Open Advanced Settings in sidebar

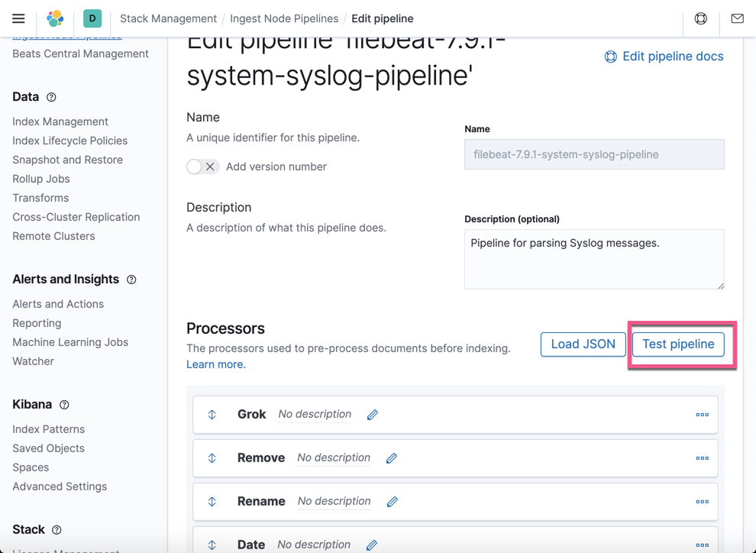60,487
